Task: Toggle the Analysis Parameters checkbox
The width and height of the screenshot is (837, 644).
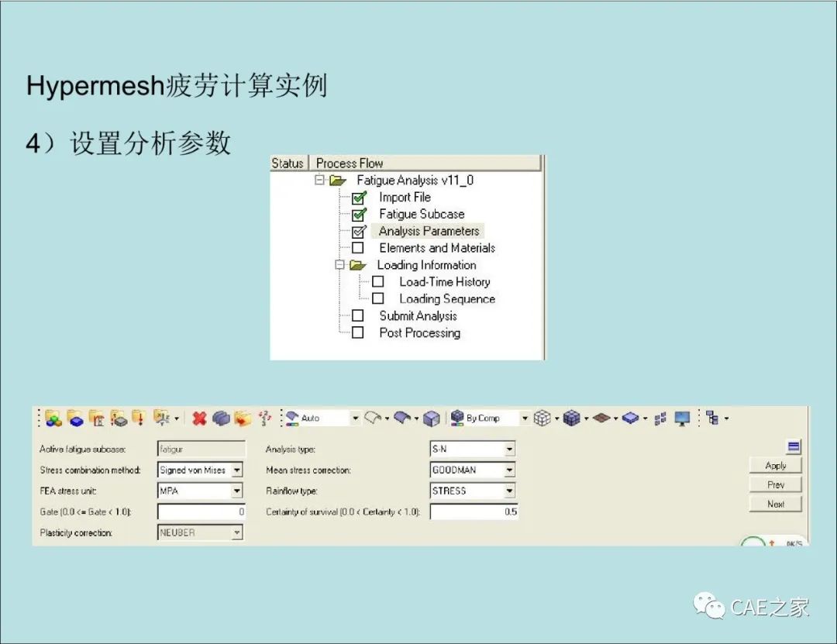Action: [x=359, y=232]
